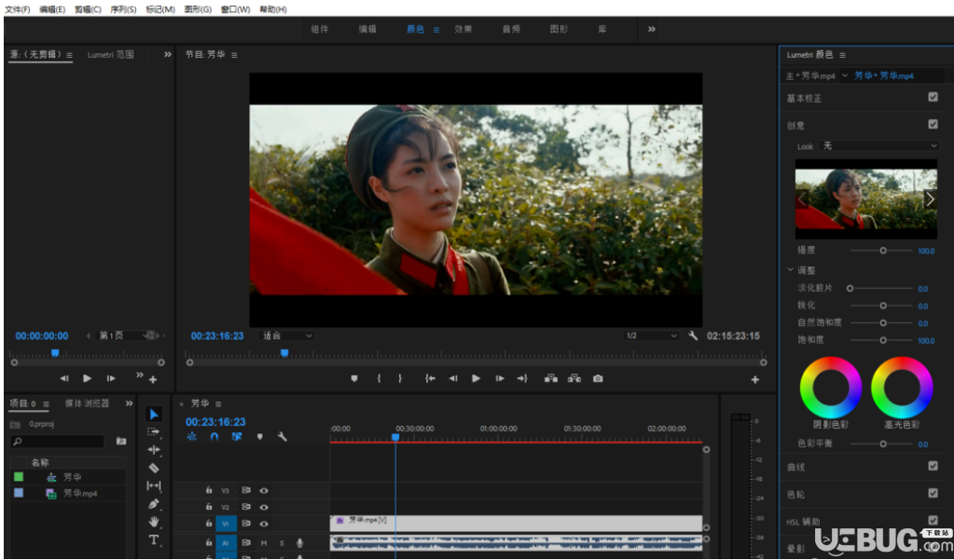Image resolution: width=954 pixels, height=560 pixels.
Task: Open timeline display settings wrench
Action: pos(282,437)
